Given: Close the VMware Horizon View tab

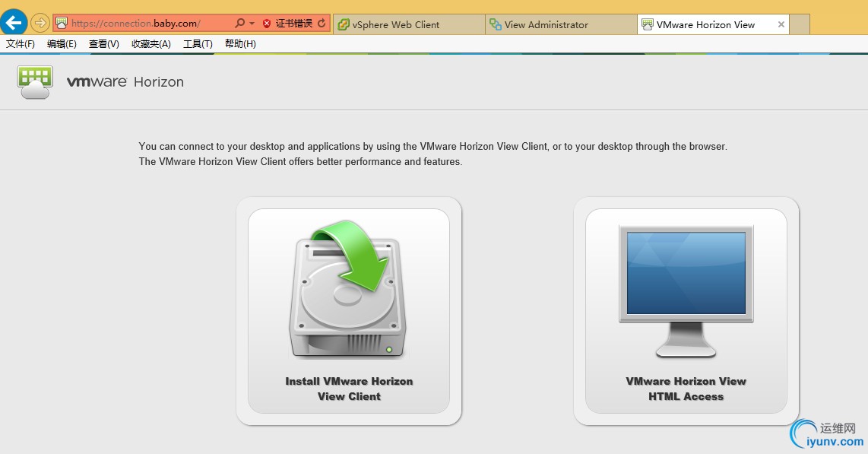Looking at the screenshot, I should (x=781, y=24).
